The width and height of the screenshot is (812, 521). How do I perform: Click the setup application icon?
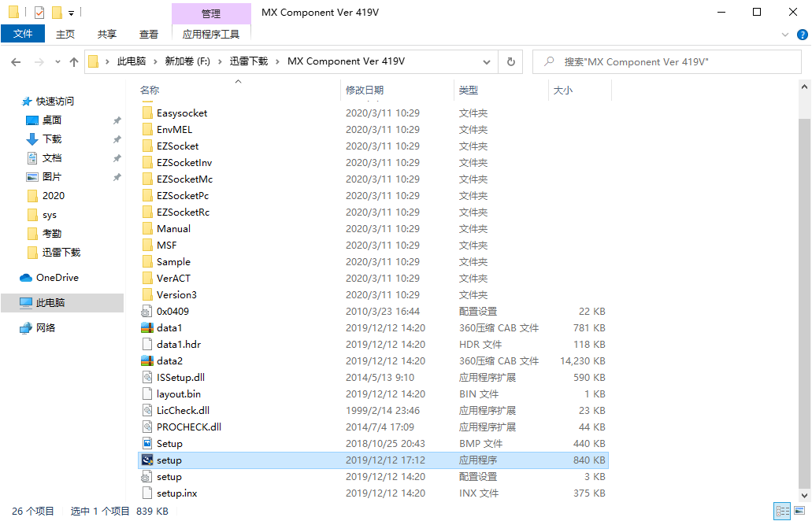(146, 460)
